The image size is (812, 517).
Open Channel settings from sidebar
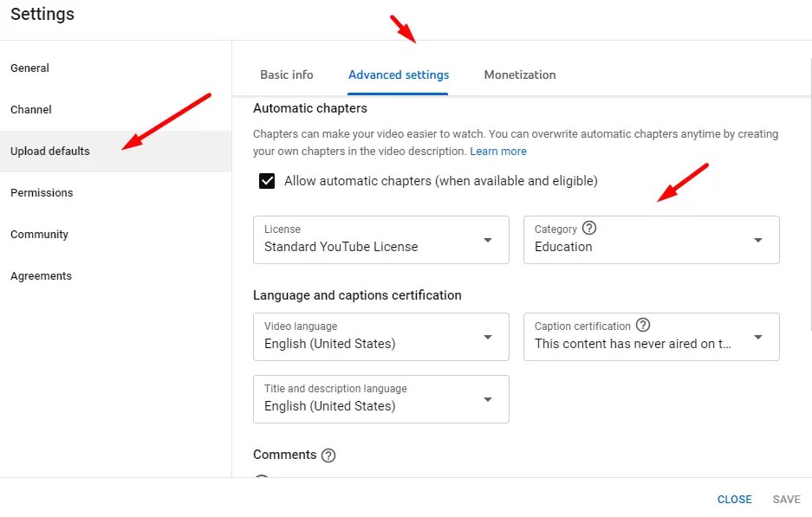point(30,109)
